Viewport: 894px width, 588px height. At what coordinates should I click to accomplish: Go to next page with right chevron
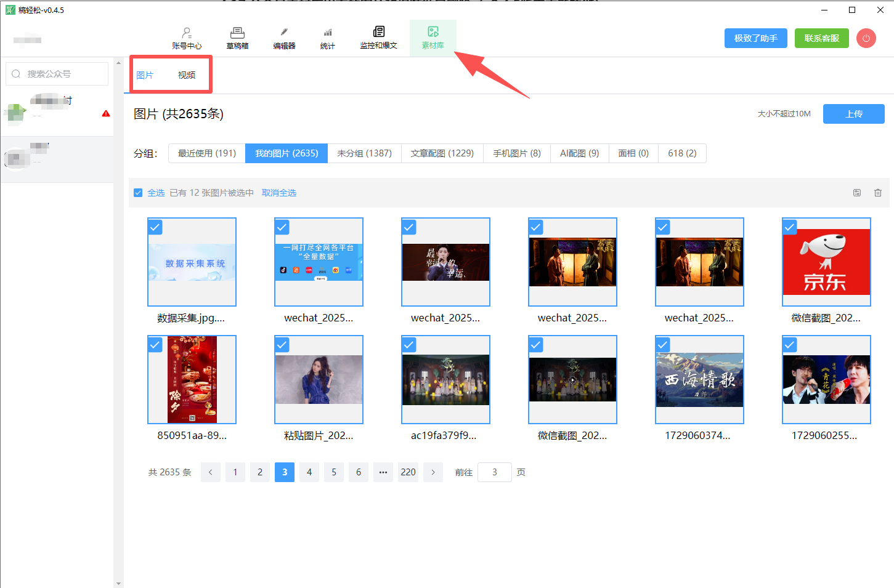[433, 472]
